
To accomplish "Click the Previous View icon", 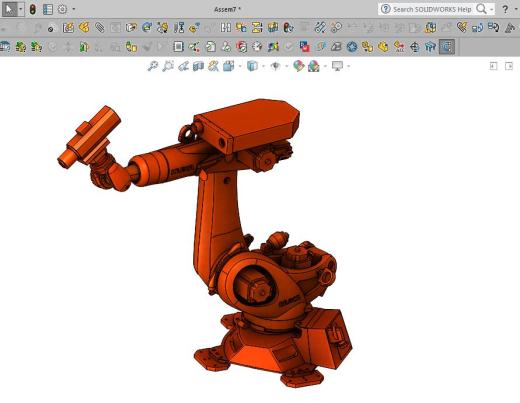I will (183, 66).
